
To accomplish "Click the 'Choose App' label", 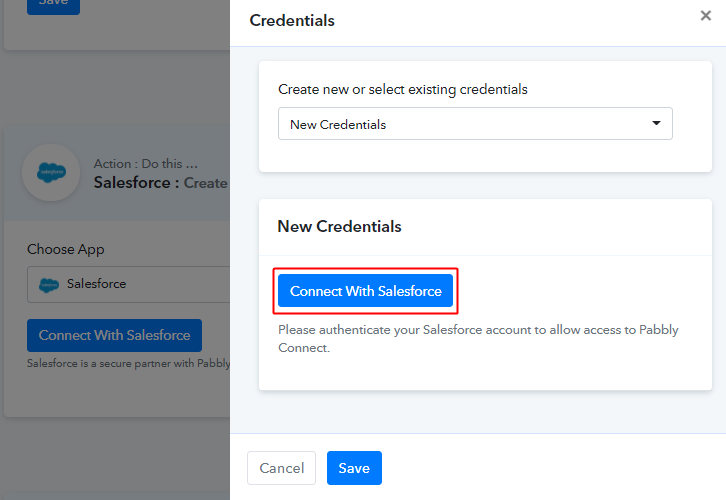I will pos(66,249).
